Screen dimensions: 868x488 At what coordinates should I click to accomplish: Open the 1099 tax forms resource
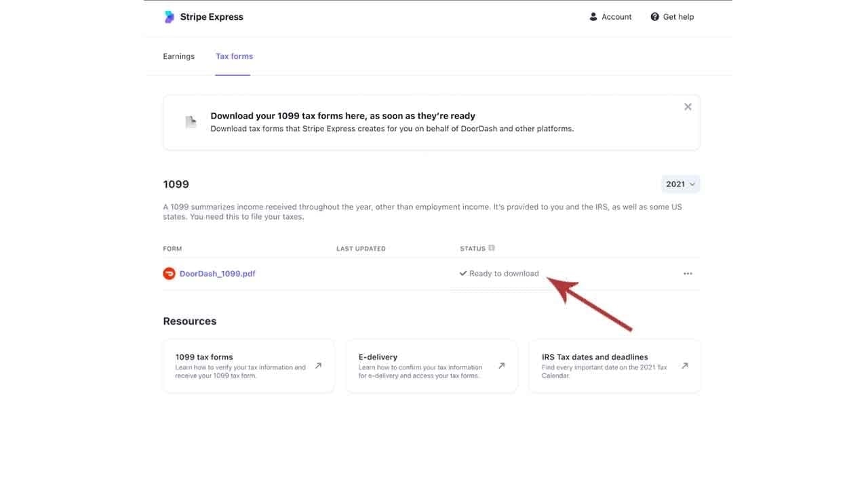pos(204,357)
